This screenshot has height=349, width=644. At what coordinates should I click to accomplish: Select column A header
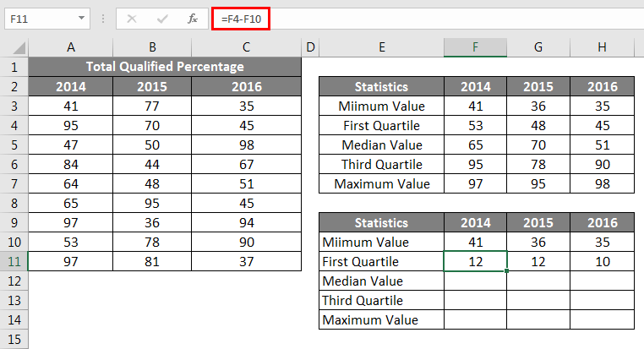pos(71,47)
